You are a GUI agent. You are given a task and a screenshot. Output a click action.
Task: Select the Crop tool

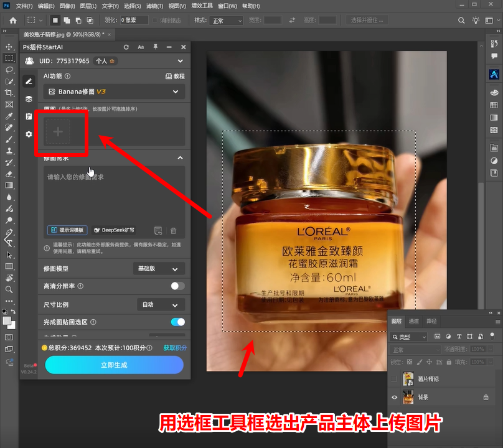pos(9,93)
